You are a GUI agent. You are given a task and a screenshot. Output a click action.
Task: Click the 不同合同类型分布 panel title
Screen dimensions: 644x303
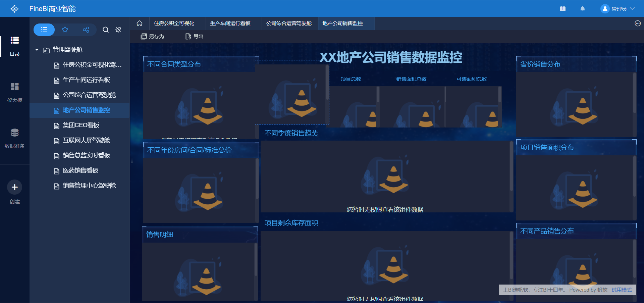point(174,64)
